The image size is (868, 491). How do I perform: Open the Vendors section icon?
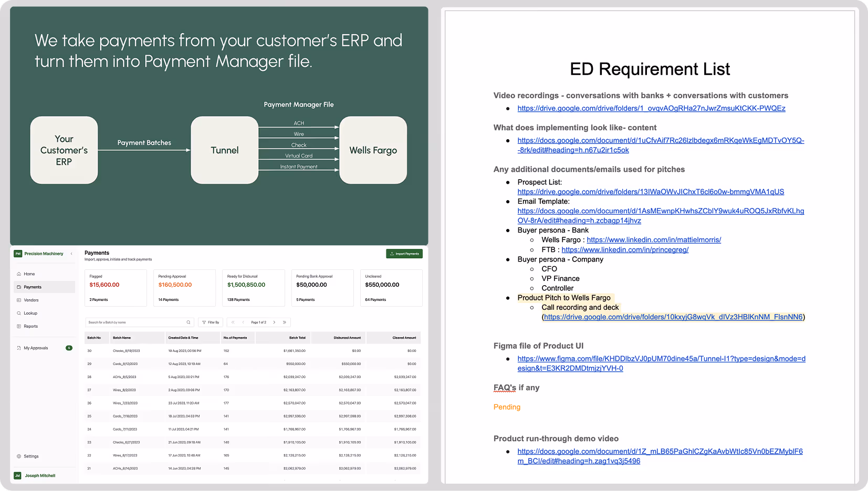coord(18,300)
